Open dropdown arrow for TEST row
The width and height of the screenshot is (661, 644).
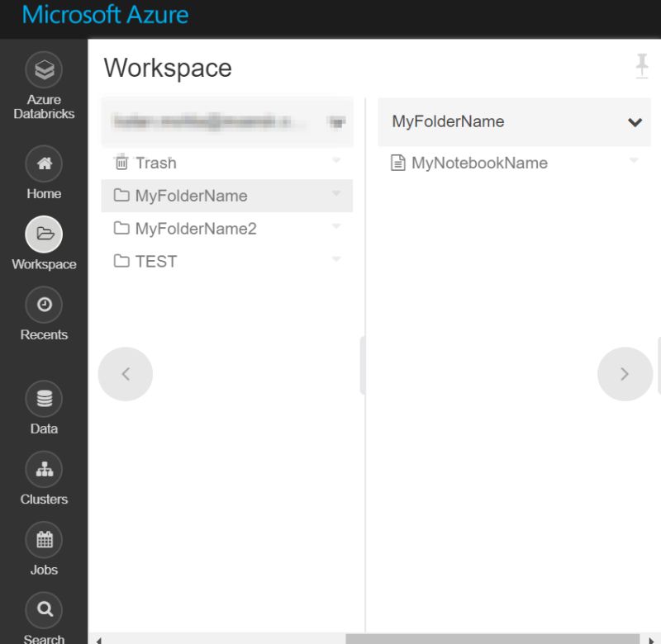click(336, 258)
